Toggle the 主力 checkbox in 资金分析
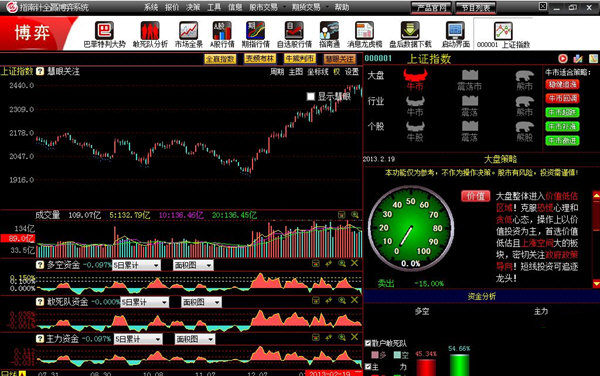The width and height of the screenshot is (600, 376). pyautogui.click(x=368, y=366)
